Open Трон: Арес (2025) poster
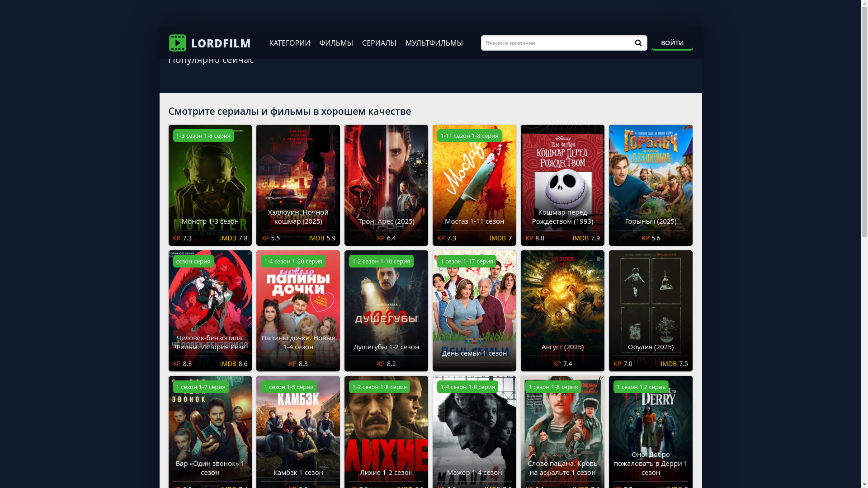Image resolution: width=868 pixels, height=488 pixels. pos(386,185)
